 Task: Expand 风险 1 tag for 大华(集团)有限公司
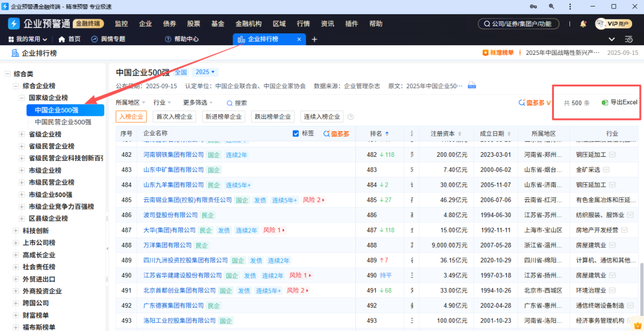274,230
